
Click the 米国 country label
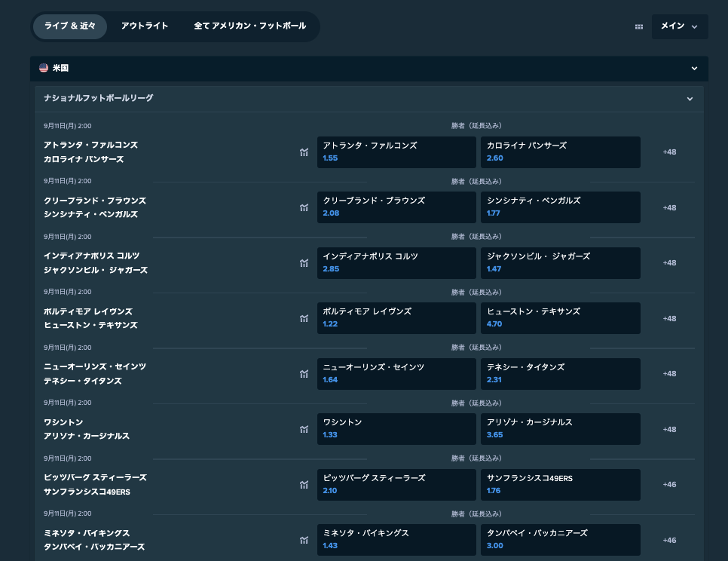[x=60, y=68]
